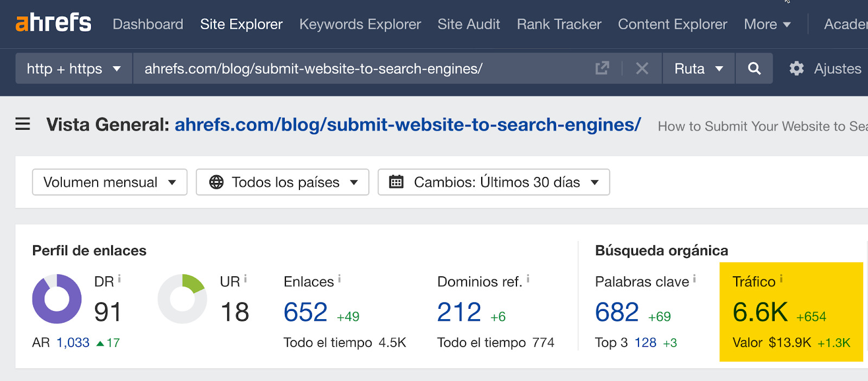This screenshot has width=868, height=381.
Task: Click the info icon next to UR
Action: point(245,279)
